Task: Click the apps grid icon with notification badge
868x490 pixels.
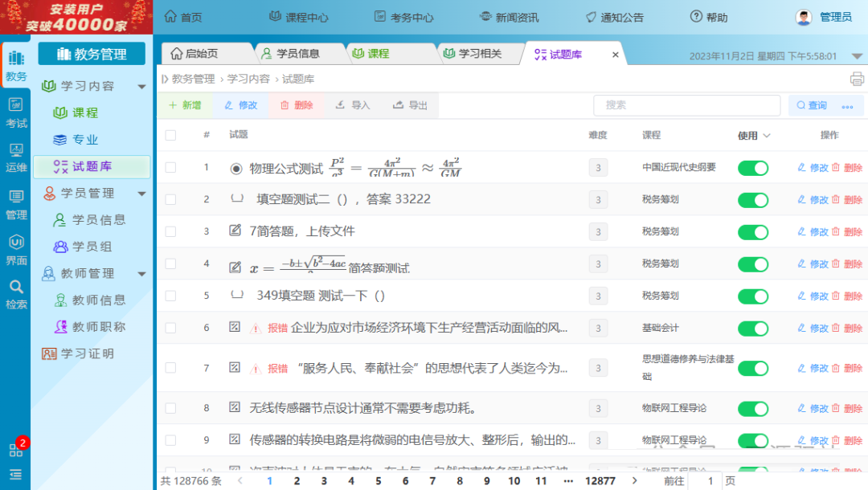Action: (x=16, y=449)
